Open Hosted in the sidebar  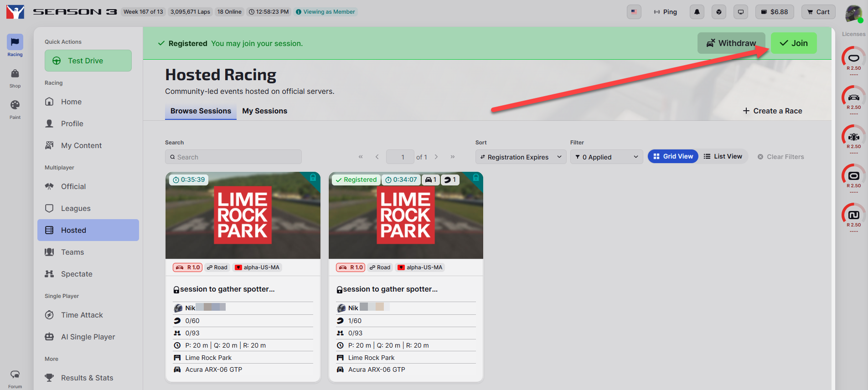pos(88,230)
